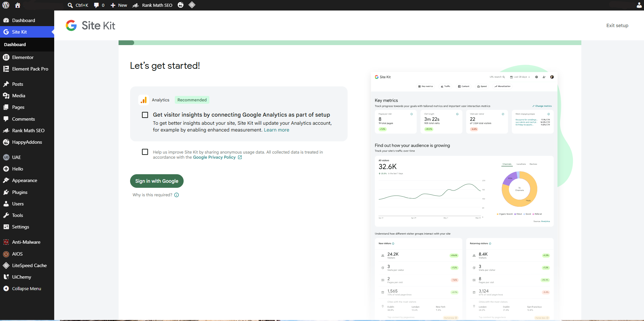Open Appearance menu
This screenshot has width=644, height=321.
(27, 180)
